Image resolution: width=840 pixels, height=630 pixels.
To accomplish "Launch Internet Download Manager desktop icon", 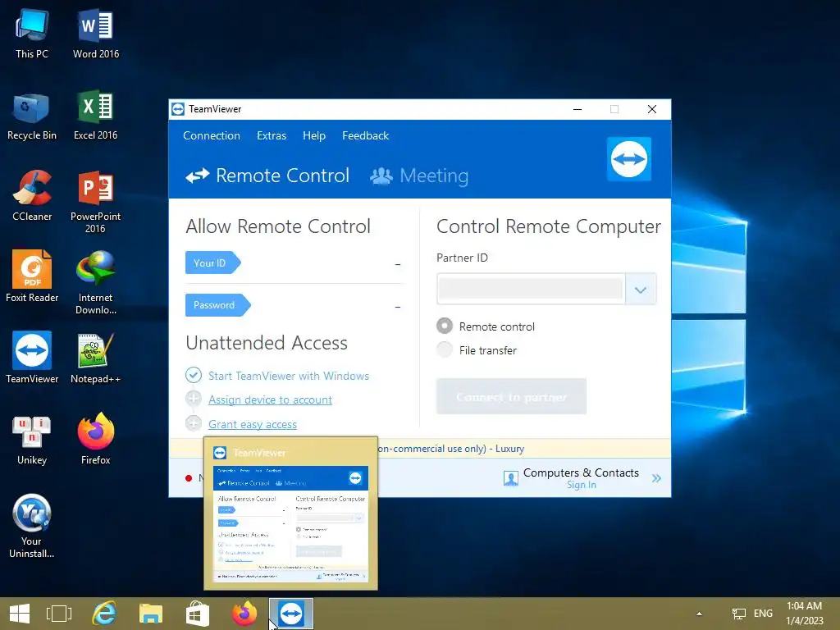I will click(96, 283).
